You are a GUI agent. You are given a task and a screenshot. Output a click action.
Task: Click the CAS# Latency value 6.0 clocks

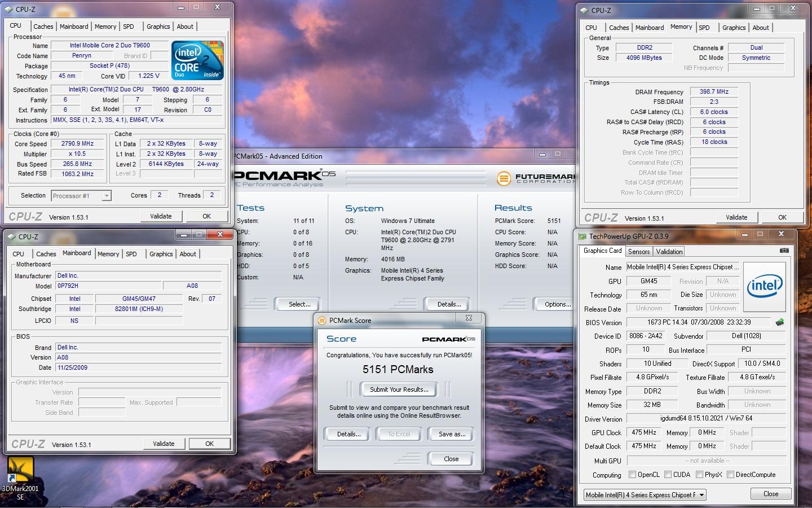[714, 112]
